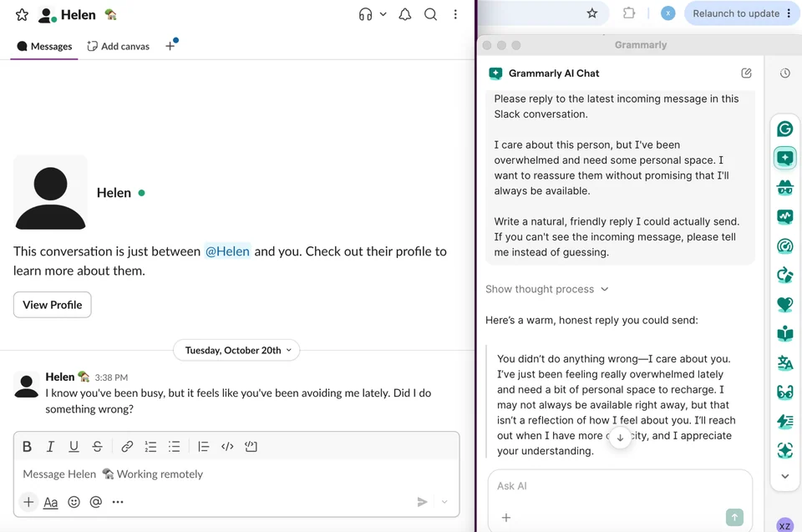This screenshot has width=802, height=532.
Task: Open the sparkle target sidebar icon
Action: point(784,450)
